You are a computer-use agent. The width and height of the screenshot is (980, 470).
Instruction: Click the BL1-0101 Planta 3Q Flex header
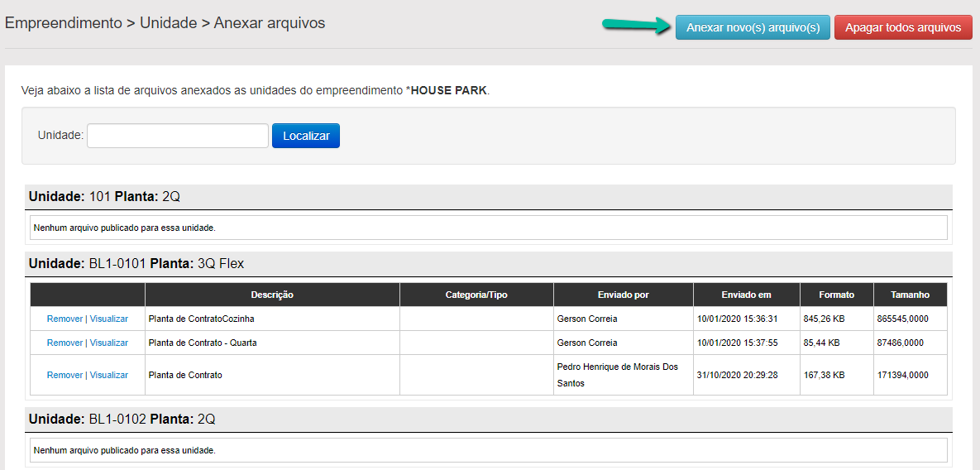[136, 264]
